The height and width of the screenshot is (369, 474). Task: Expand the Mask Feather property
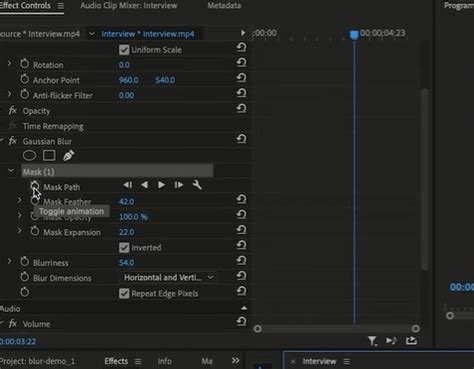20,200
